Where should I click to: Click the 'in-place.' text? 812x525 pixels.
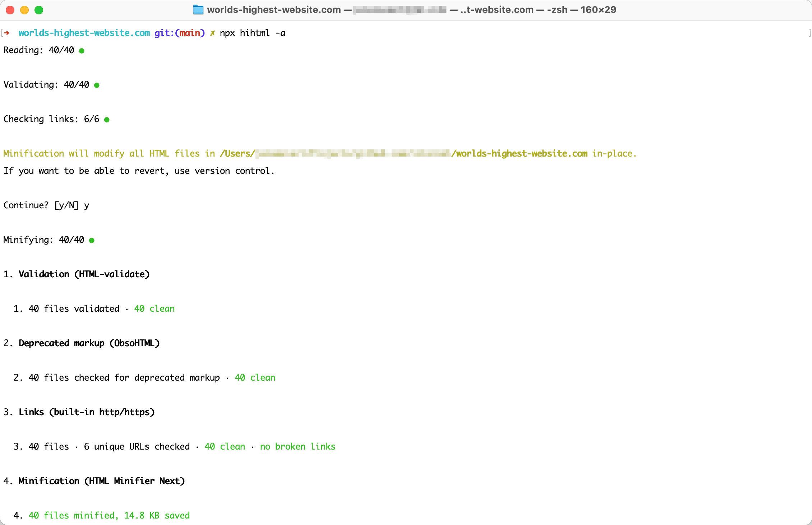614,154
